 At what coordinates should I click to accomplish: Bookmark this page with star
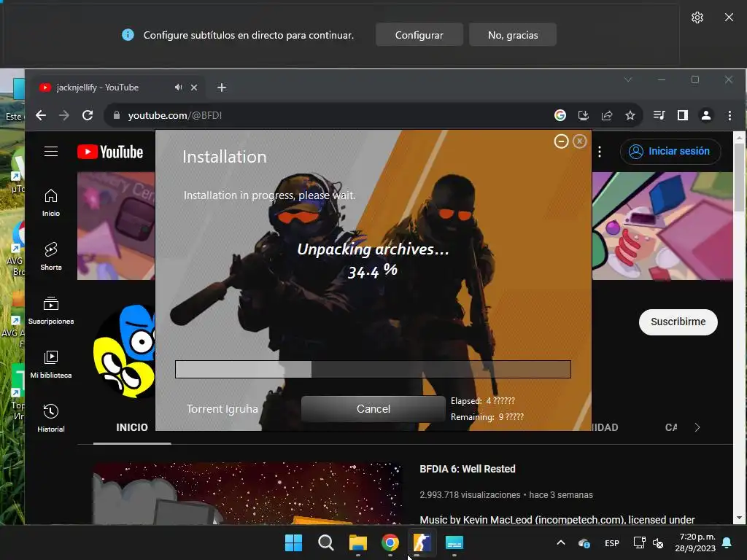coord(630,115)
